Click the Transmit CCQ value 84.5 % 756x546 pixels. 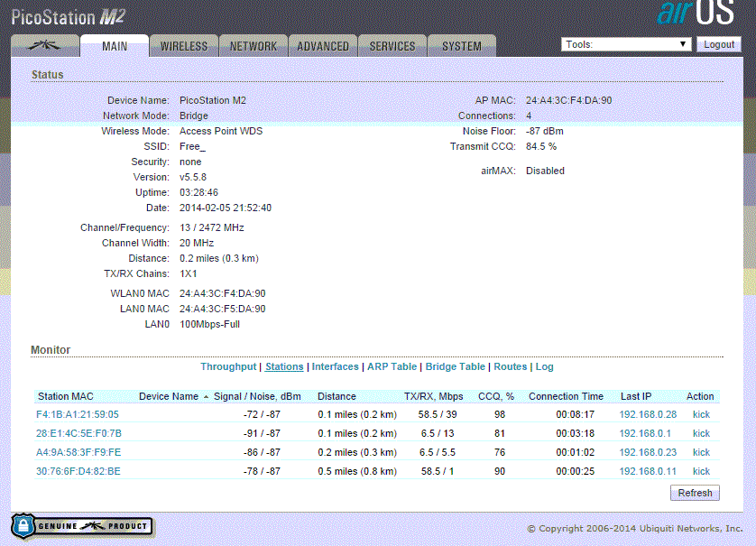point(541,146)
